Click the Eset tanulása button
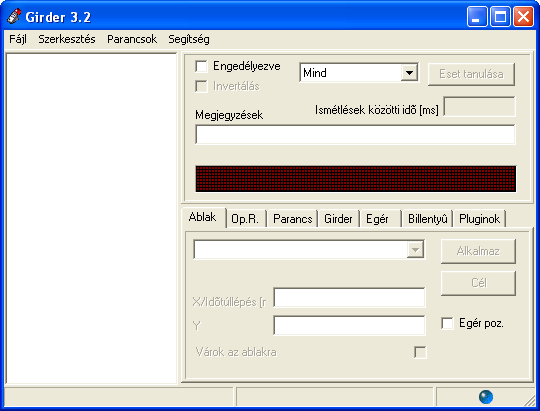The width and height of the screenshot is (540, 411). (471, 74)
